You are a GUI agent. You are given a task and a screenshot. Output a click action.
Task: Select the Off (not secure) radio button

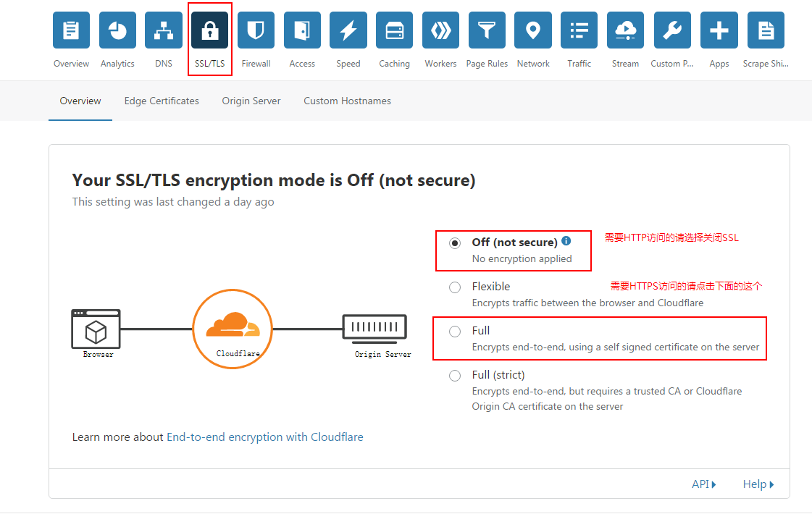455,243
